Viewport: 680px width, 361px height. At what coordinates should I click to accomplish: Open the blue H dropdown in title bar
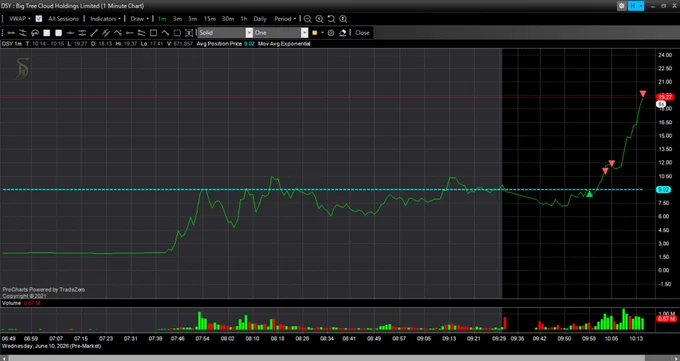coord(637,6)
